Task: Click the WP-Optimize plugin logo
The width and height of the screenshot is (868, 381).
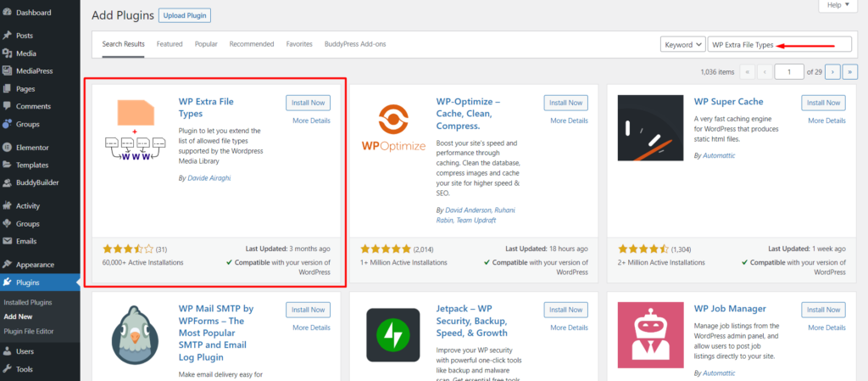Action: [x=393, y=128]
